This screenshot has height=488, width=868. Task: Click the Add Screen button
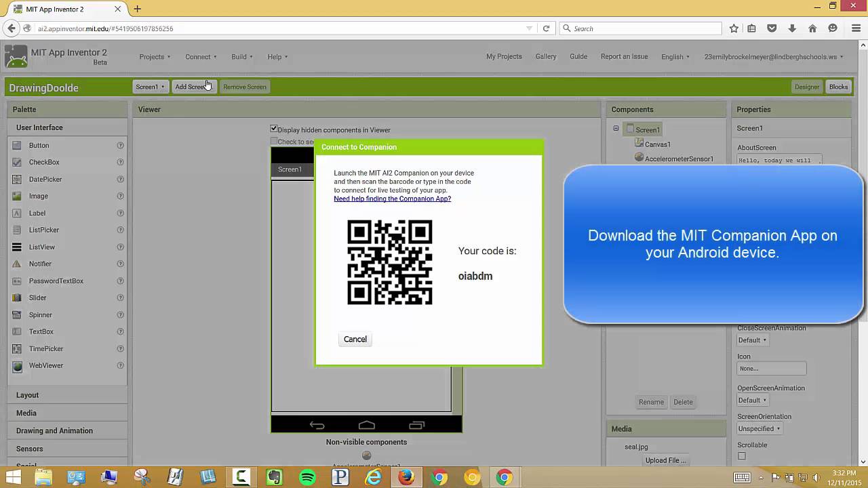pyautogui.click(x=193, y=87)
